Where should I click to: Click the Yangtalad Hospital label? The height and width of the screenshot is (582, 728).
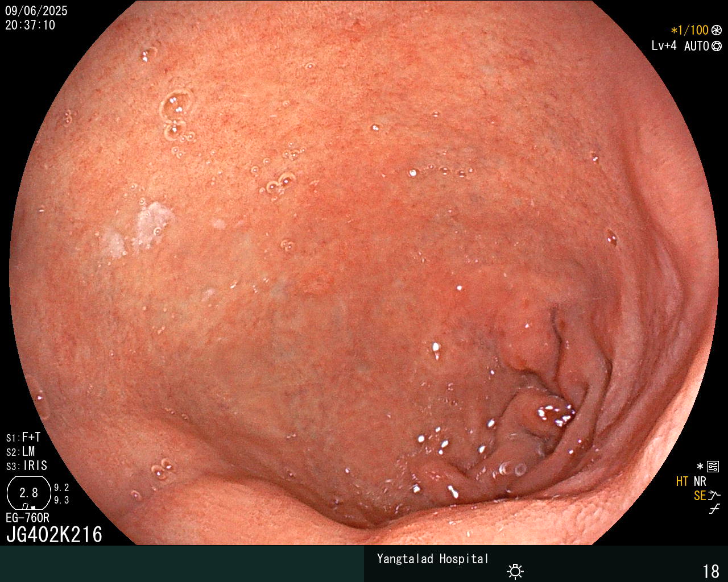click(x=433, y=559)
